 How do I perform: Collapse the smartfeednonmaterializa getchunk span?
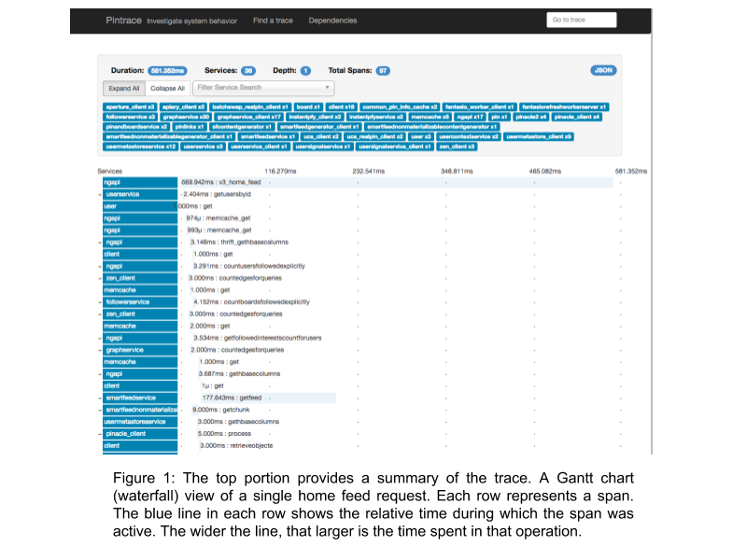pyautogui.click(x=100, y=410)
